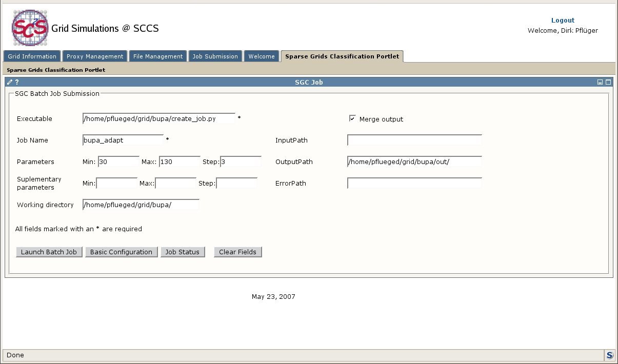Screen dimensions: 618x364
Task: Click the Clear Fields button
Action: point(237,252)
